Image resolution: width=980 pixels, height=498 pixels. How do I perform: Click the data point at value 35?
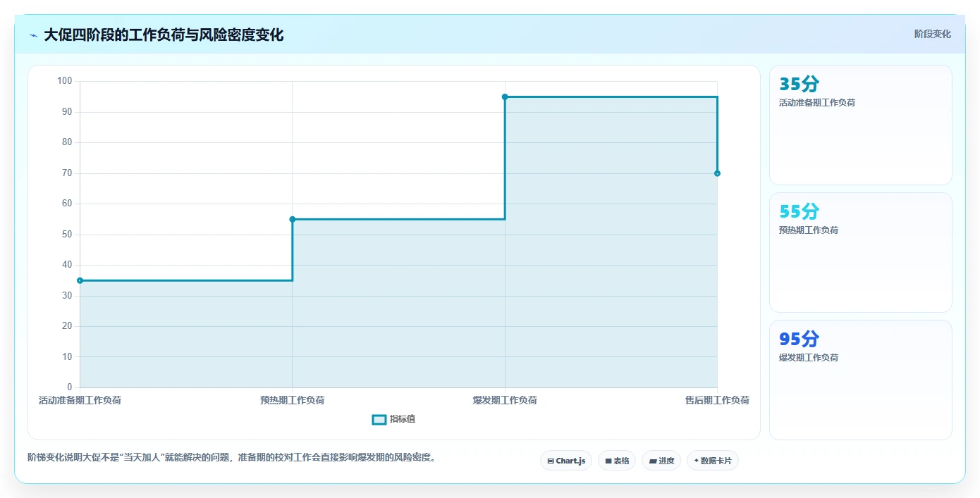80,280
